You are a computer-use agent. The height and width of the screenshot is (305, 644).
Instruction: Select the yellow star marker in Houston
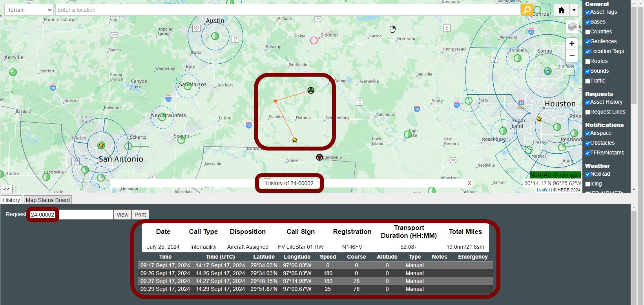point(539,119)
